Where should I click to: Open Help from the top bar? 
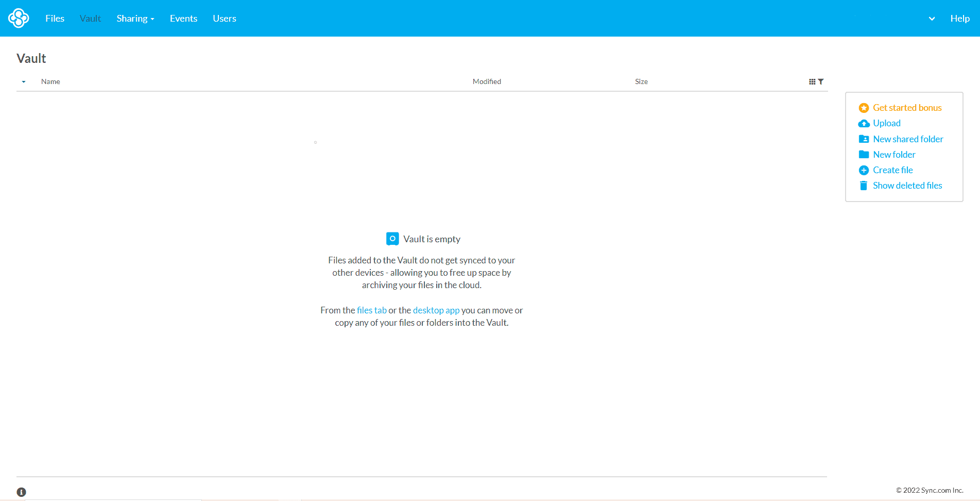(960, 18)
